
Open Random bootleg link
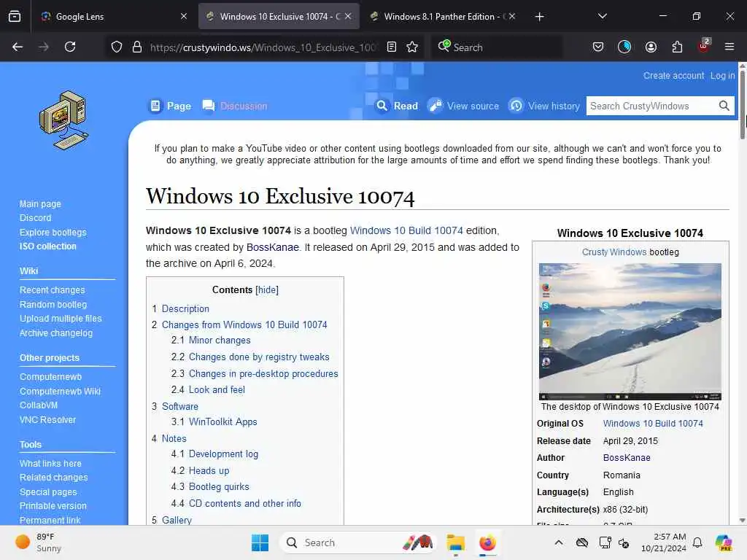(53, 304)
